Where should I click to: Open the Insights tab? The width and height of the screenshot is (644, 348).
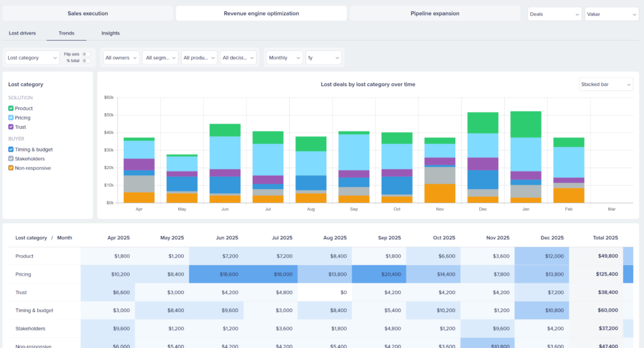pyautogui.click(x=110, y=33)
